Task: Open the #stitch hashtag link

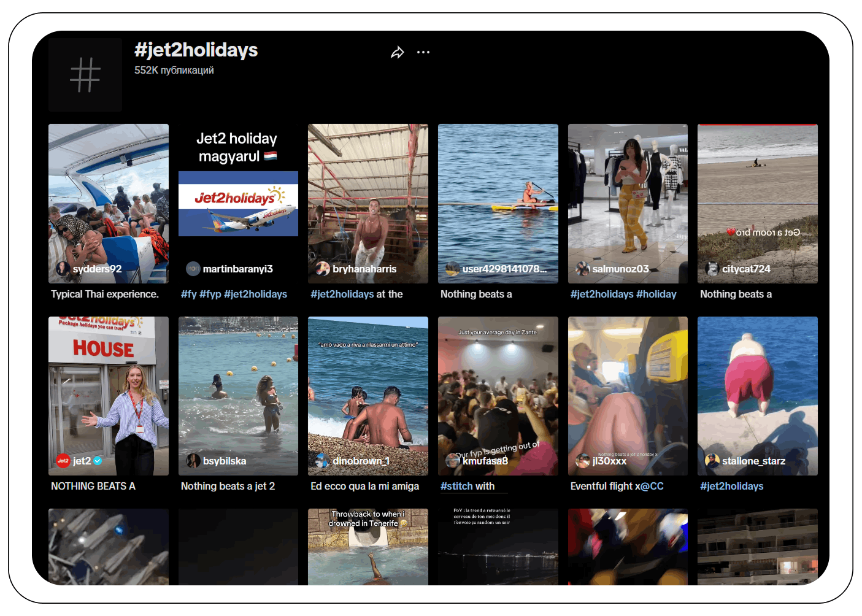Action: pyautogui.click(x=456, y=486)
